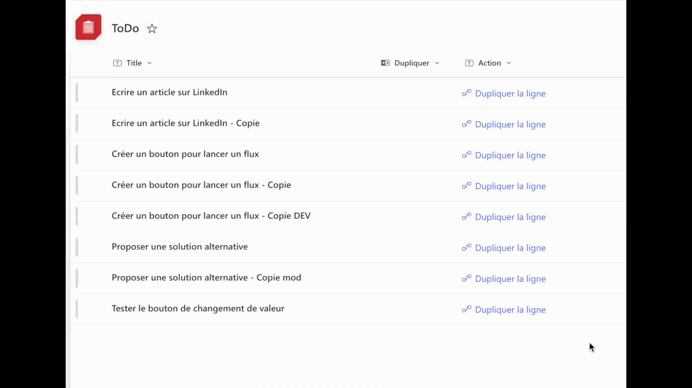Click the Title column type icon
Image resolution: width=692 pixels, height=388 pixels.
coord(117,63)
